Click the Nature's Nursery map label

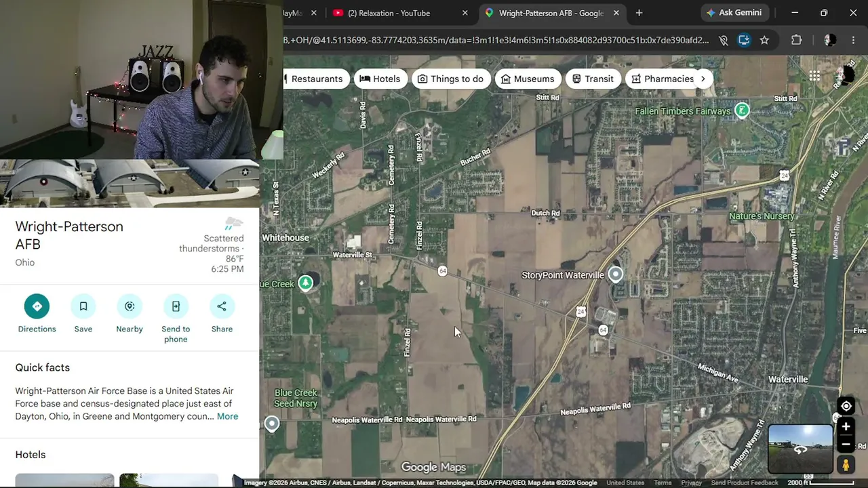762,216
